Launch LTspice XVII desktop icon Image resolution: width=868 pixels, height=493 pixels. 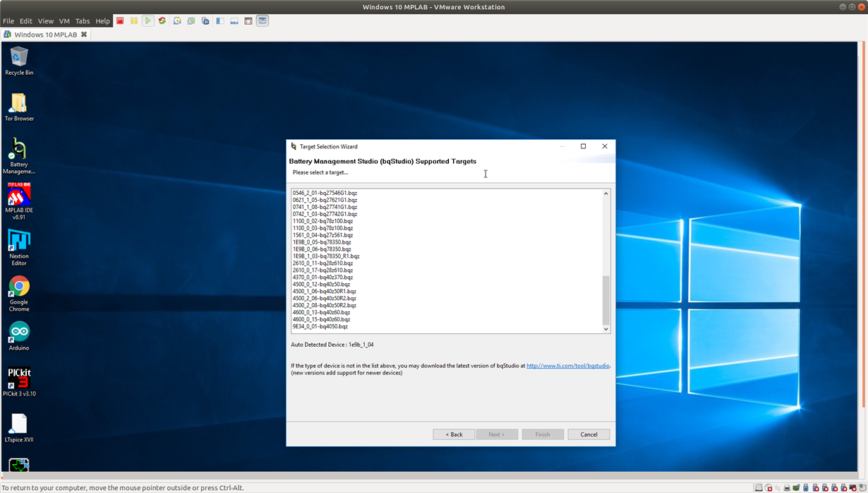pyautogui.click(x=19, y=428)
